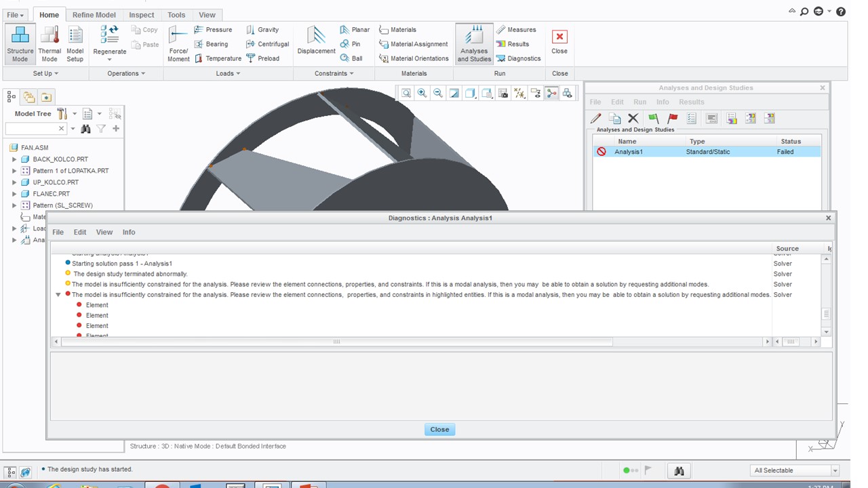The width and height of the screenshot is (868, 488).
Task: Expand the Operations group dropdown
Action: click(126, 73)
